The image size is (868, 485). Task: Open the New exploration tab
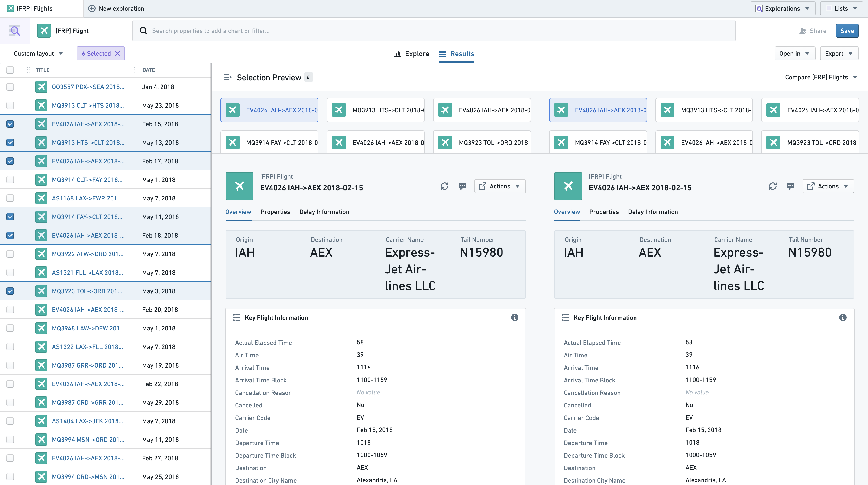point(116,8)
